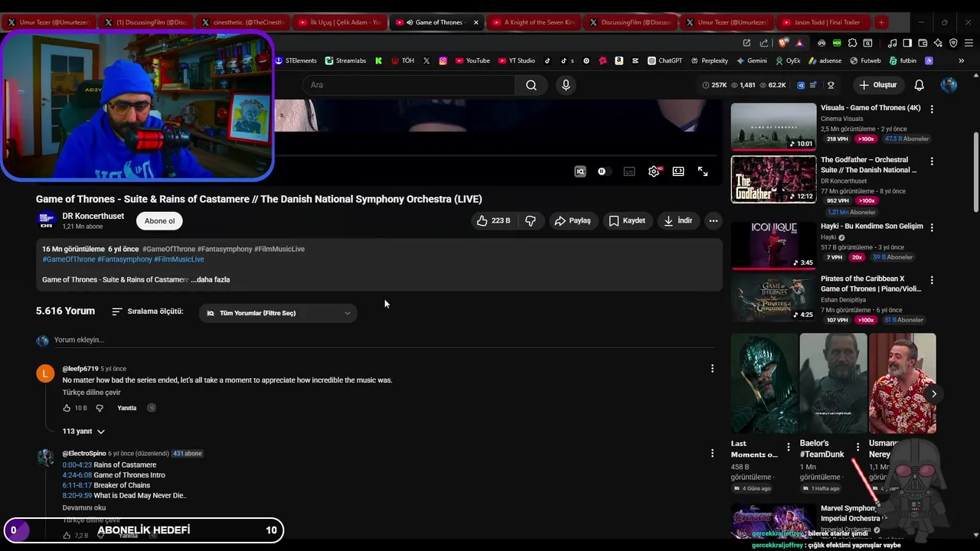
Task: Click the Oluştur create button
Action: point(877,85)
